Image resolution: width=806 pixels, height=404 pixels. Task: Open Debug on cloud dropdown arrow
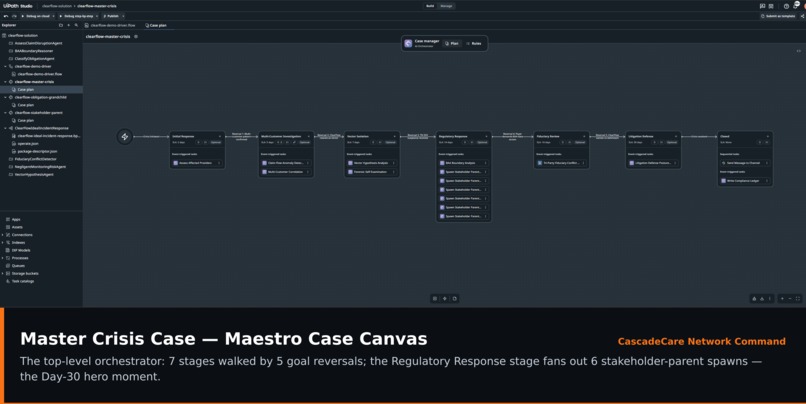(x=54, y=16)
